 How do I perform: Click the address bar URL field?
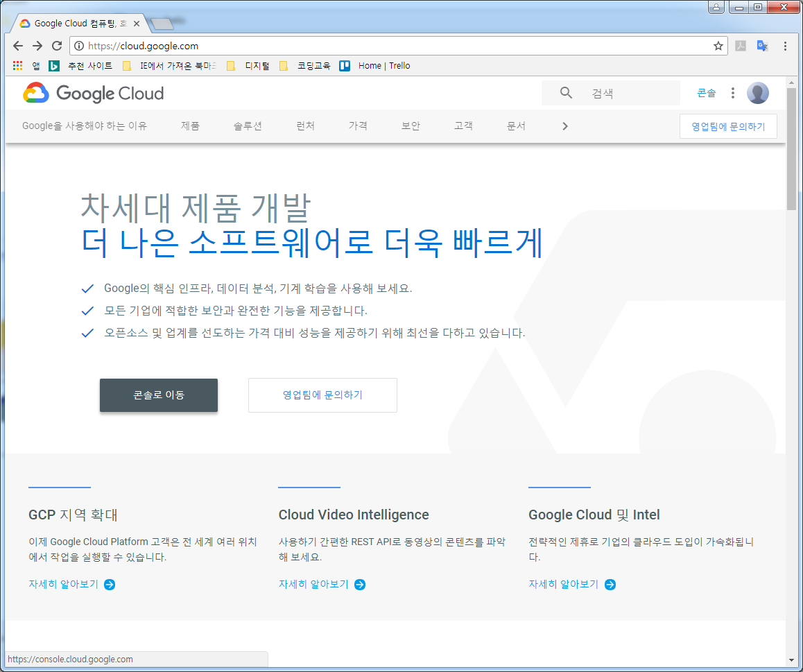point(399,46)
